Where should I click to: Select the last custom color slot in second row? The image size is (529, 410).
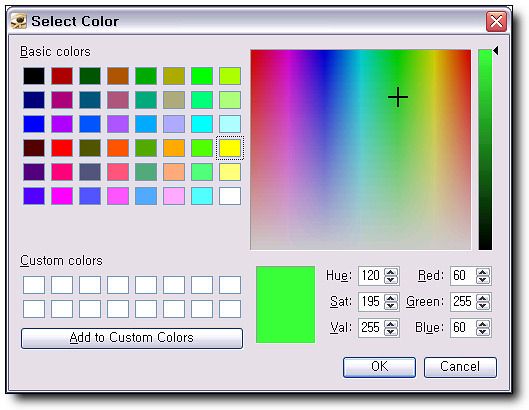coord(230,309)
